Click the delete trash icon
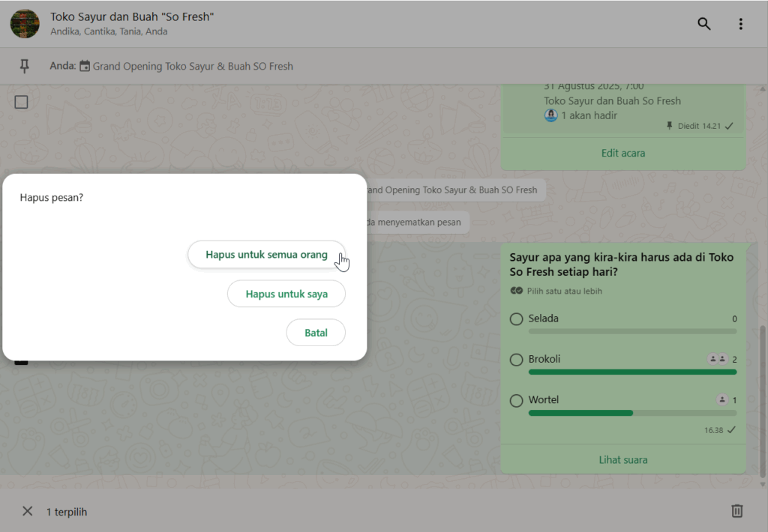768x532 pixels. coord(736,511)
